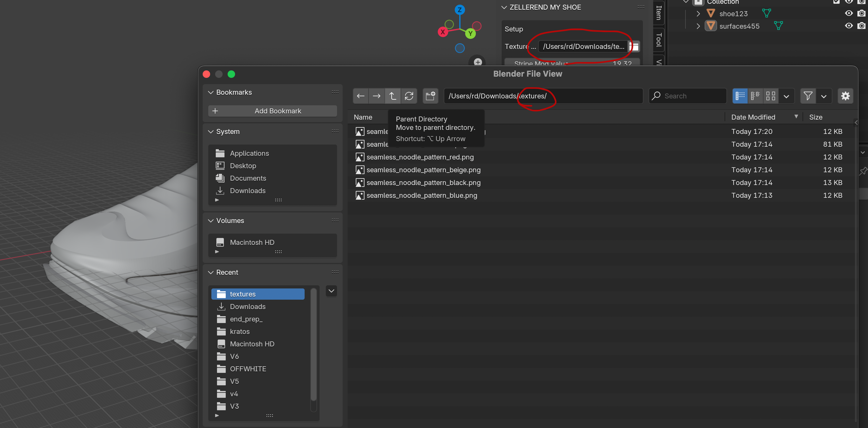Click the Refresh file list icon
This screenshot has height=428, width=868.
pyautogui.click(x=409, y=96)
